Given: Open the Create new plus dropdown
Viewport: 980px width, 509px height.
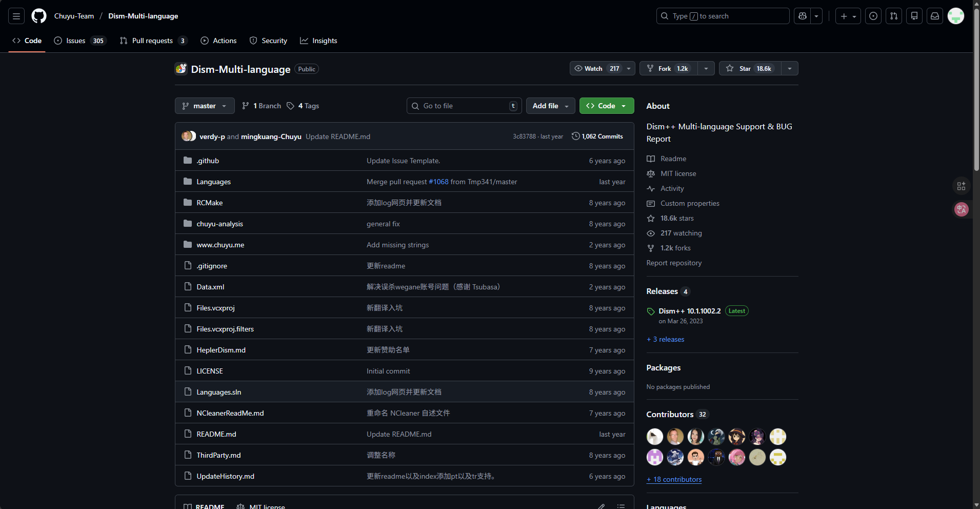Looking at the screenshot, I should pos(848,16).
